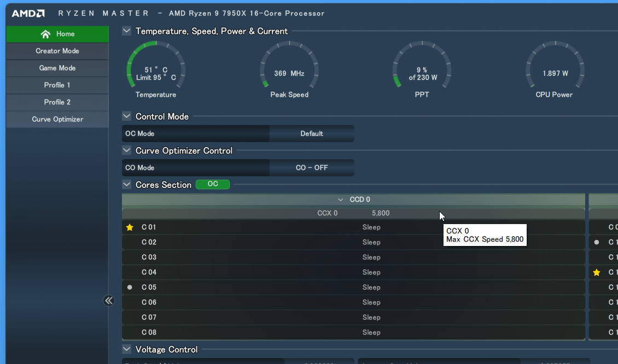Screen dimensions: 618x364
Task: Collapse the Voltage Control section
Action: coord(126,349)
